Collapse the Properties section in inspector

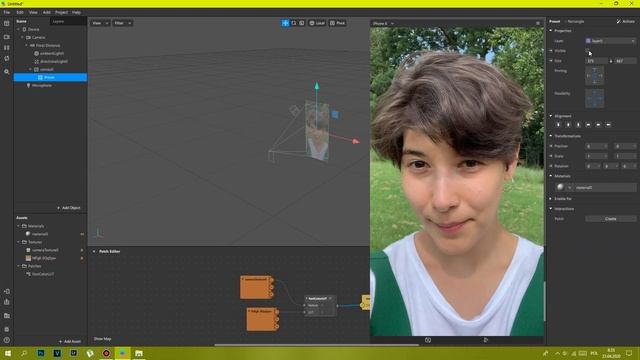[551, 31]
